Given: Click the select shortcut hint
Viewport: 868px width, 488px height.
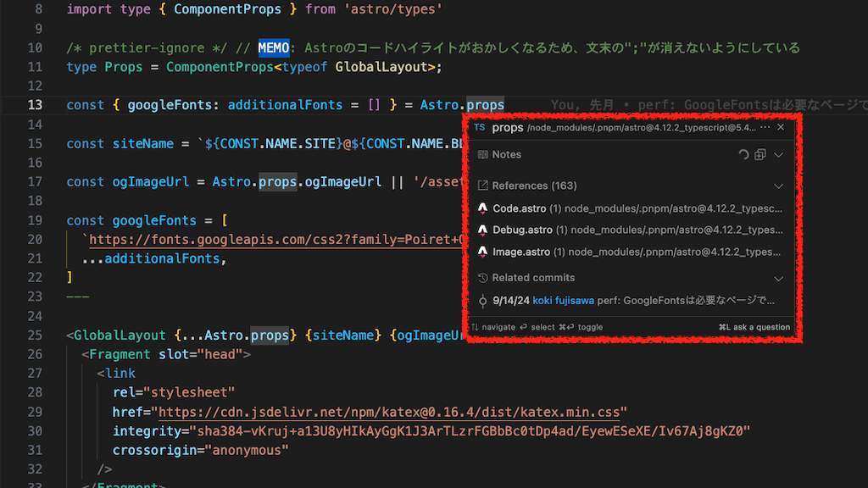Looking at the screenshot, I should [537, 327].
